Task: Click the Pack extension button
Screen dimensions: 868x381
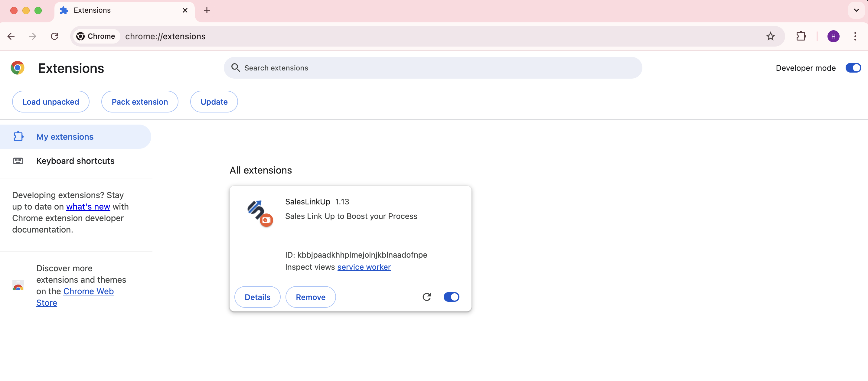Action: click(x=139, y=101)
